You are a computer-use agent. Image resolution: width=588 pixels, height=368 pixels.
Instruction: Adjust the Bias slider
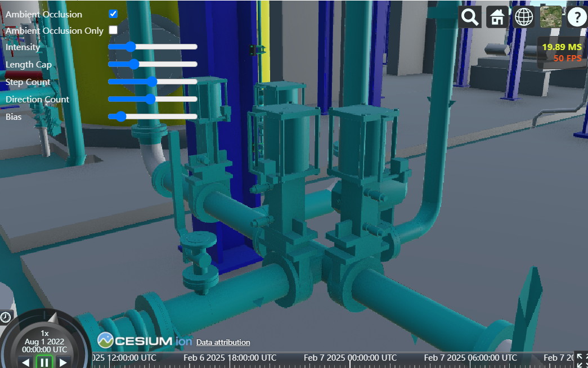(x=152, y=116)
